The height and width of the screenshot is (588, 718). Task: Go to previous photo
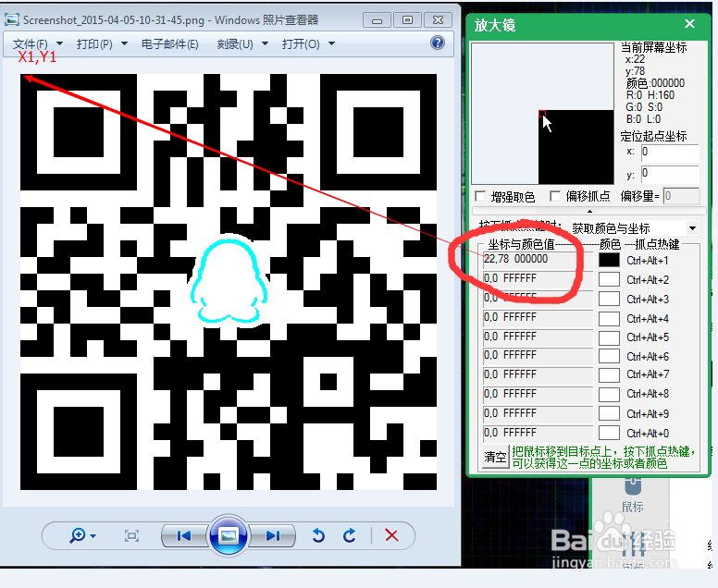pyautogui.click(x=183, y=535)
